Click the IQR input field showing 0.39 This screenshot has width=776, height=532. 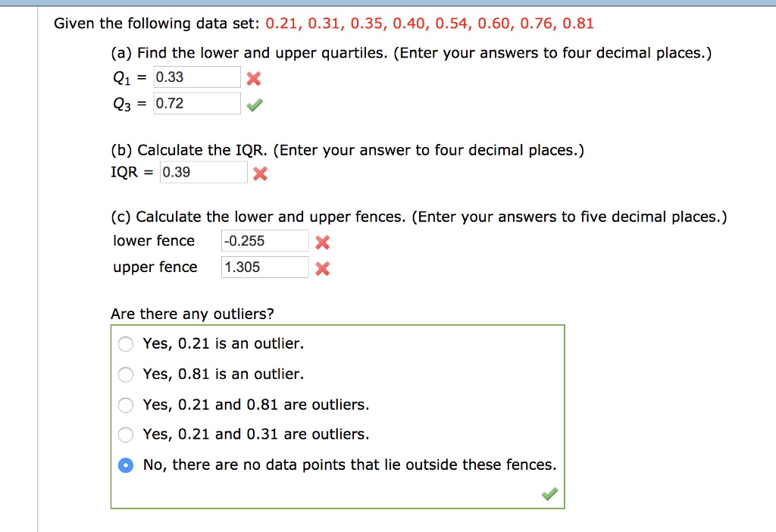[203, 172]
